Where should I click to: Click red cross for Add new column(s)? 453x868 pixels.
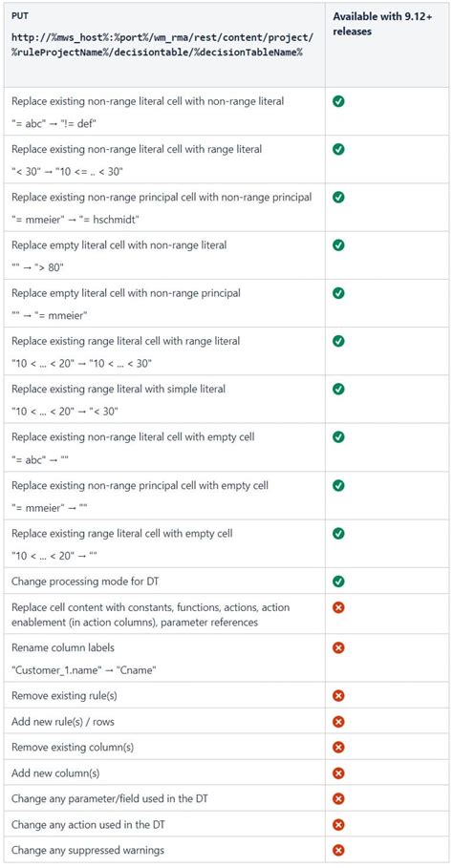338,773
